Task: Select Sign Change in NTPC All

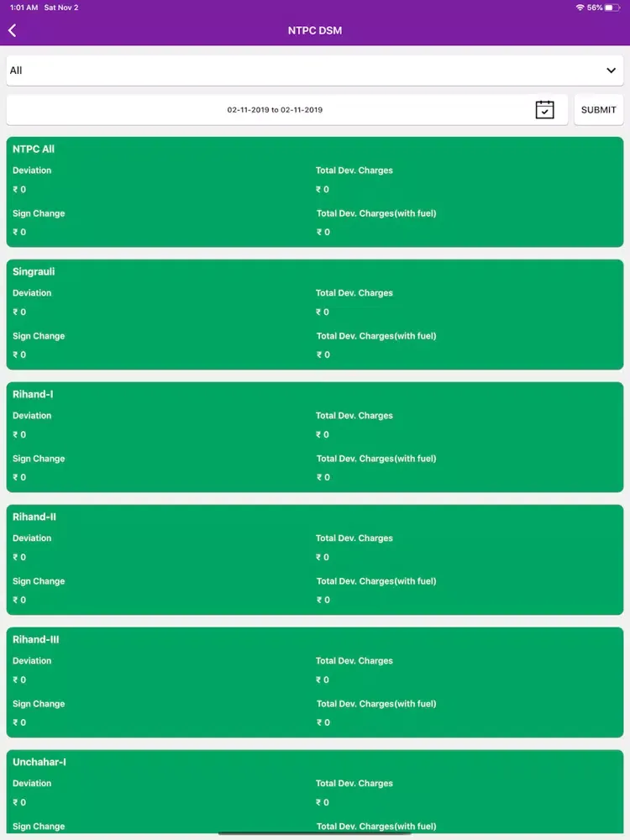Action: point(39,213)
